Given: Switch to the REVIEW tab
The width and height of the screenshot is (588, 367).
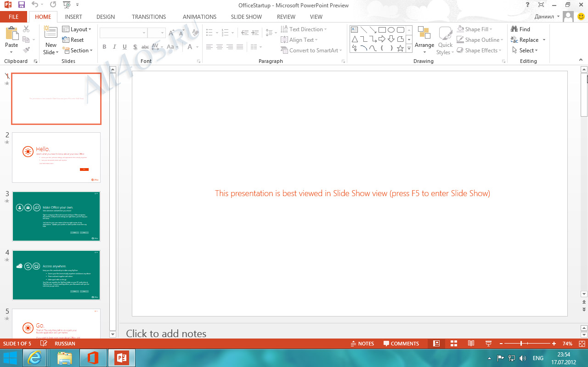Looking at the screenshot, I should pyautogui.click(x=286, y=17).
